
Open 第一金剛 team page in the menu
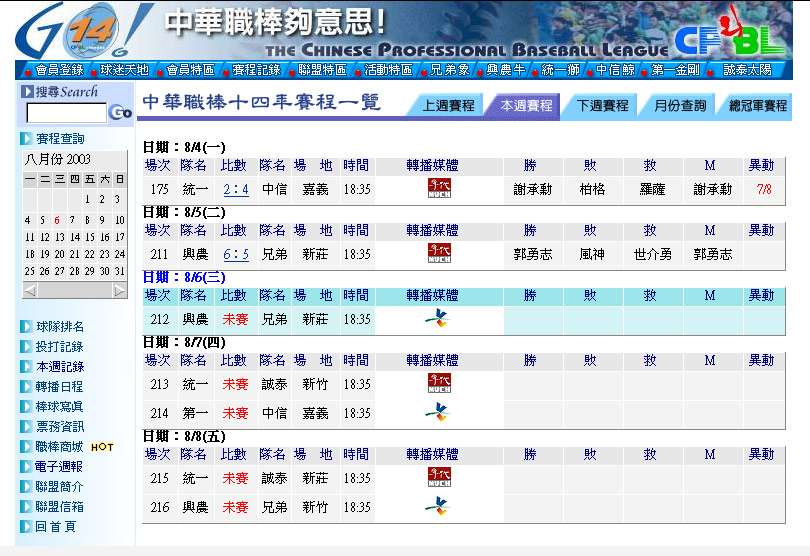click(x=676, y=70)
